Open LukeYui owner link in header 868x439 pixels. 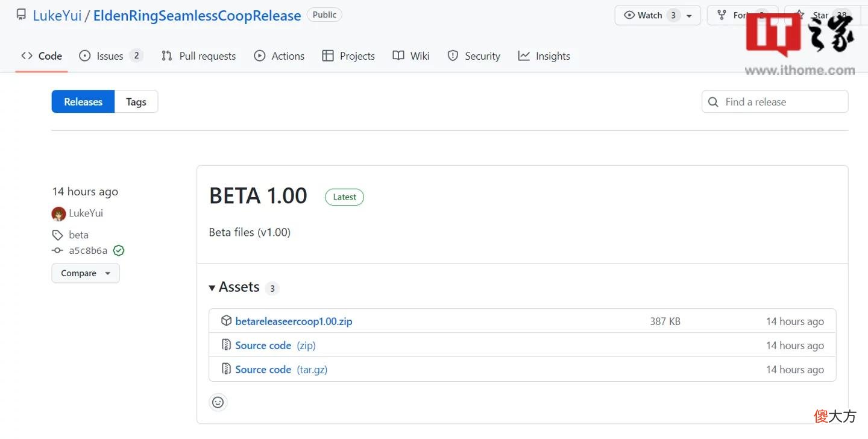point(57,16)
